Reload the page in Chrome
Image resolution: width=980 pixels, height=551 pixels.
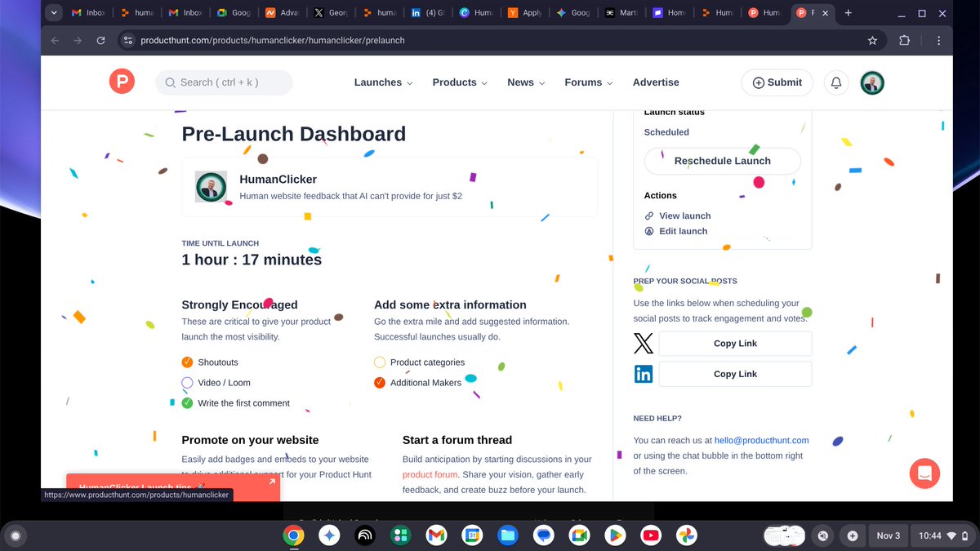(x=100, y=40)
